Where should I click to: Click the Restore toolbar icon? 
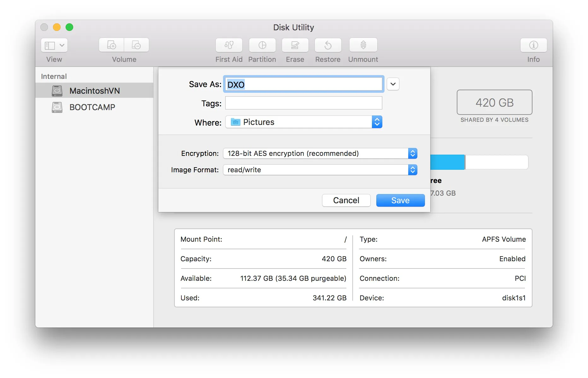pyautogui.click(x=328, y=45)
